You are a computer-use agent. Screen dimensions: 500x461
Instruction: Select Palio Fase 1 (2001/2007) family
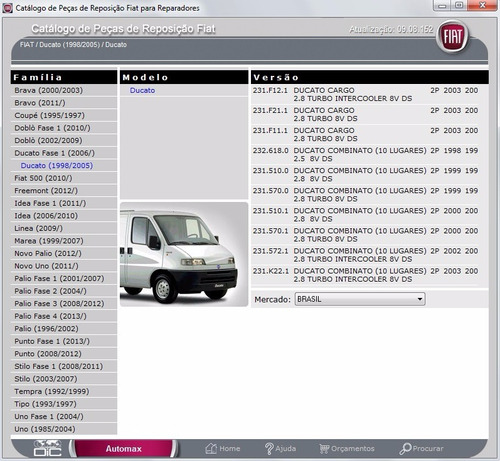(64, 278)
